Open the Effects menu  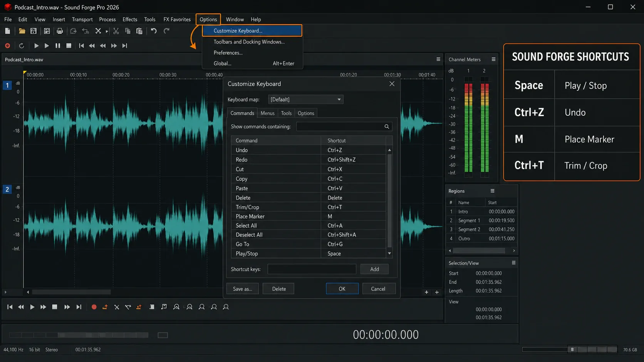point(130,19)
